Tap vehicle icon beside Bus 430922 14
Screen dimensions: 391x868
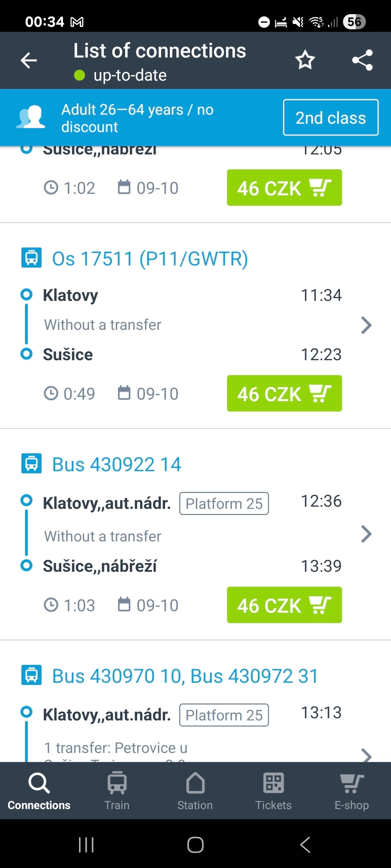point(31,464)
